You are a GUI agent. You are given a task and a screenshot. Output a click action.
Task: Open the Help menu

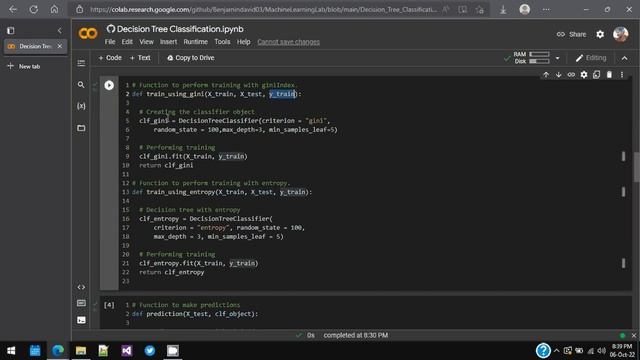[243, 42]
